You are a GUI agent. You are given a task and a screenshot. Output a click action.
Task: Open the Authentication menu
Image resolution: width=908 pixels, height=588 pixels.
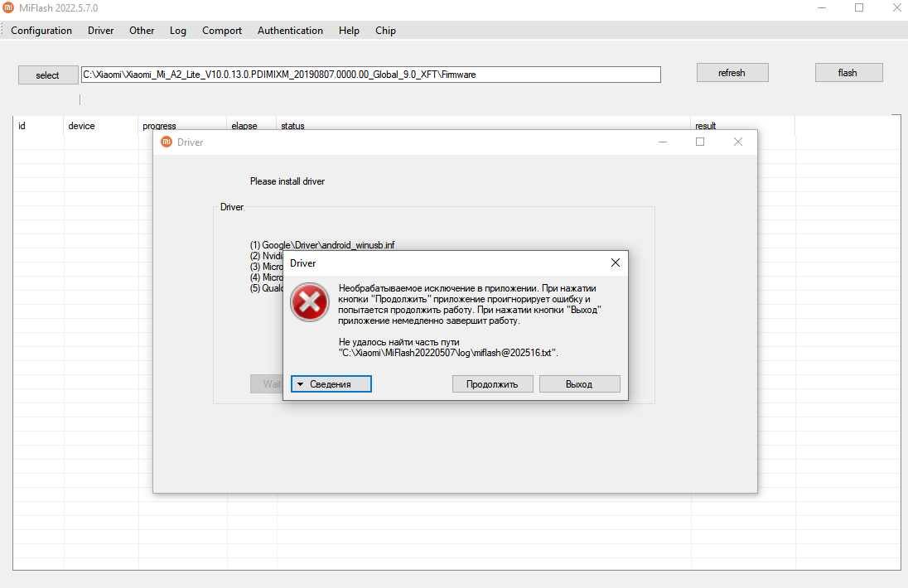pos(290,31)
